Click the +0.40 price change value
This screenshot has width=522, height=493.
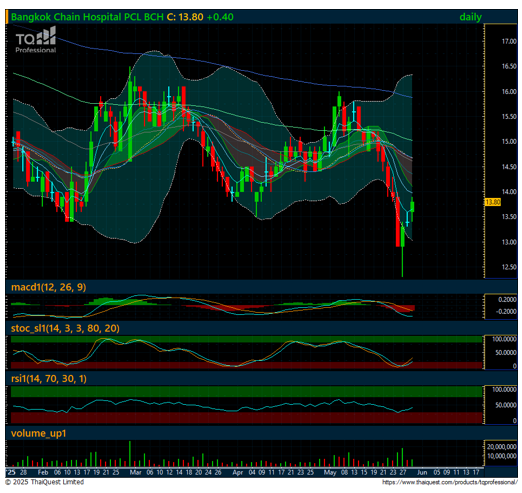(x=220, y=17)
